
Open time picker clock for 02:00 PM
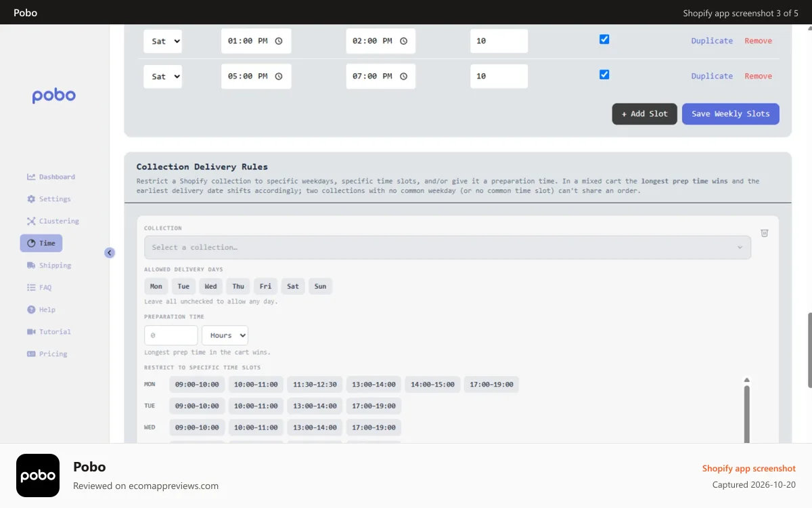(x=403, y=41)
